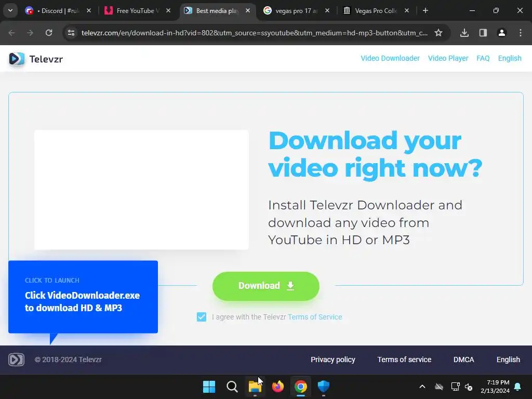Open the Privacy policy footer link
532x399 pixels.
tap(333, 360)
